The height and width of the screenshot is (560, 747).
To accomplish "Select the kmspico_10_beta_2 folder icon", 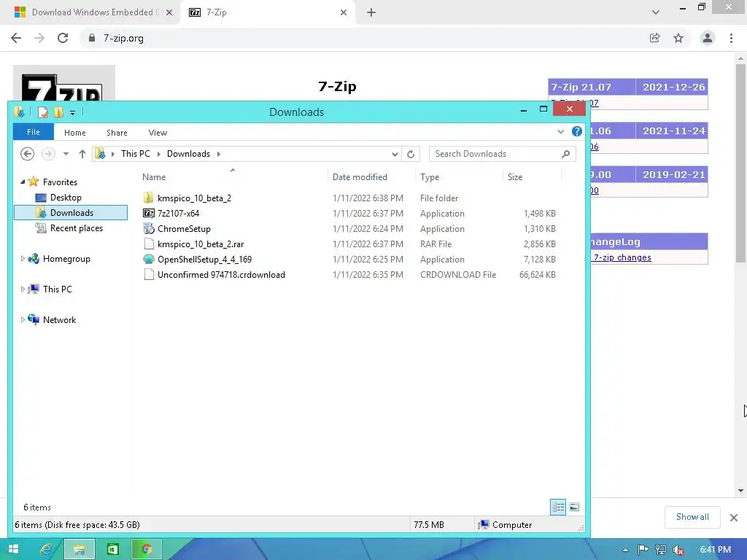I will (149, 198).
